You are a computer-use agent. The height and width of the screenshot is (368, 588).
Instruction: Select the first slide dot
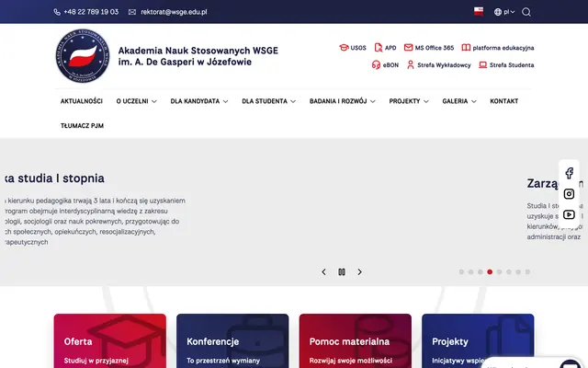[461, 272]
